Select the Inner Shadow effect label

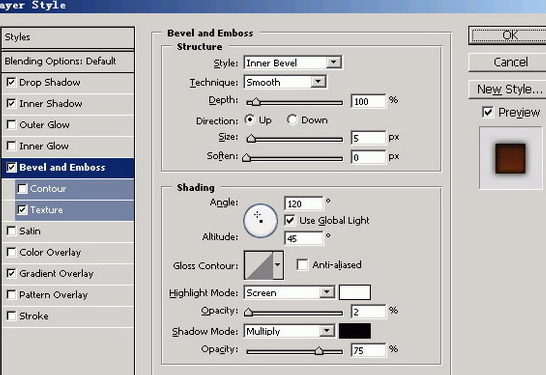click(51, 104)
